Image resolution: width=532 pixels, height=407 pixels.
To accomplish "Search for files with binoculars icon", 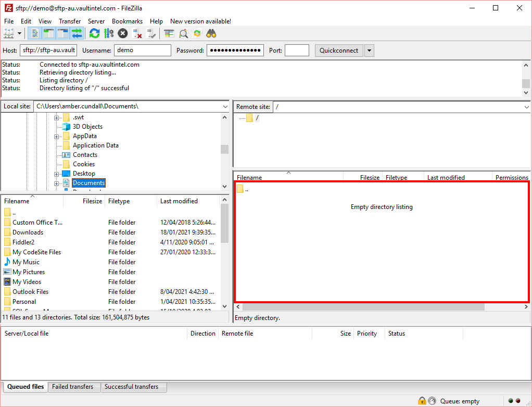I will click(211, 33).
